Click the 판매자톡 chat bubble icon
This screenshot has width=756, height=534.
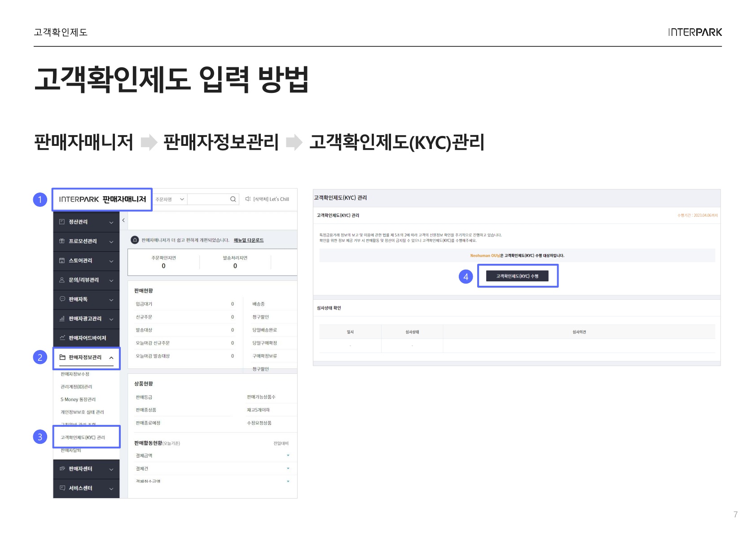pyautogui.click(x=62, y=299)
